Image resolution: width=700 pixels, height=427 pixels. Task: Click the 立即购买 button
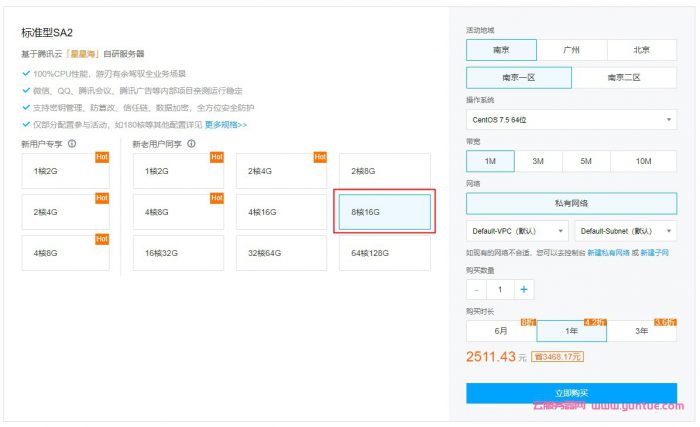[571, 393]
